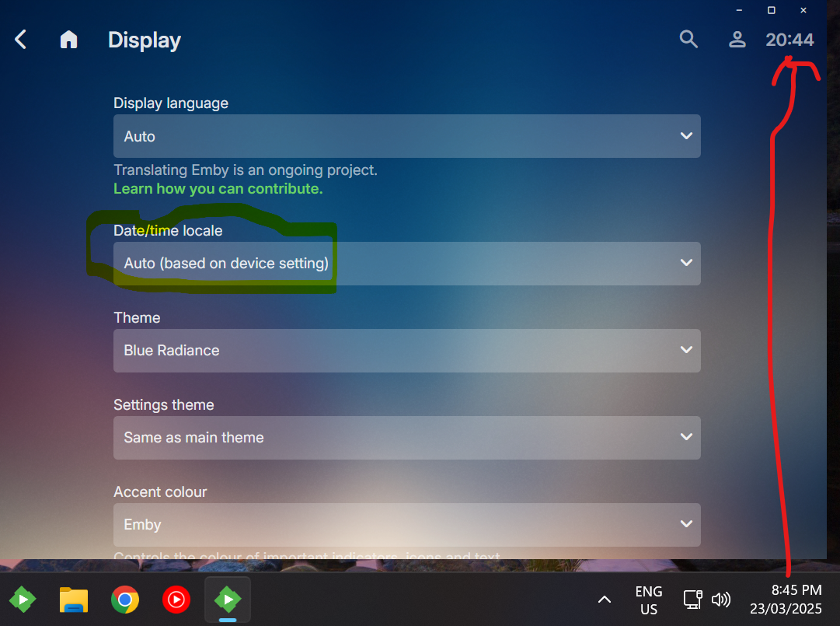Open the taskbar clock showing 8:45 PM
Screen dimensions: 840x626
[x=786, y=600]
